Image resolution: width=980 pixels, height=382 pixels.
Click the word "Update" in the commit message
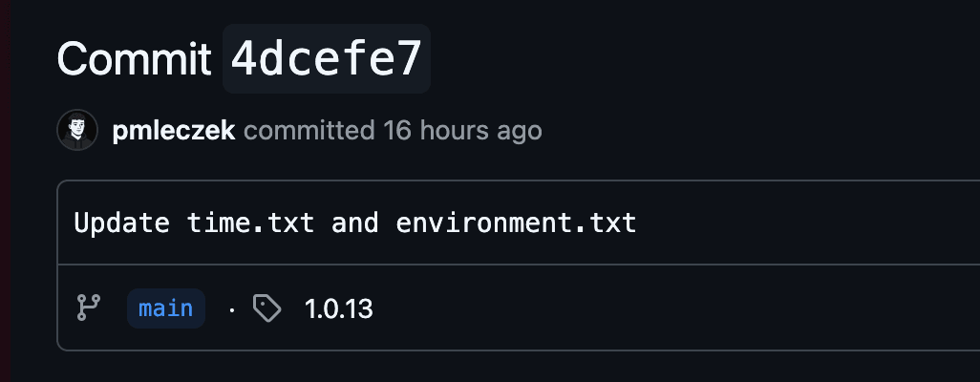tap(122, 223)
